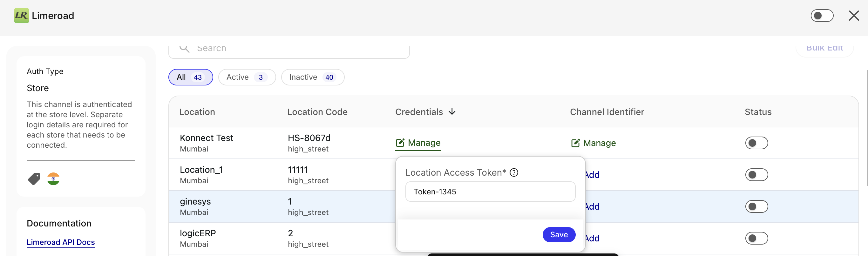Viewport: 868px width, 256px height.
Task: Click Manage under Credentials for Konnect Test
Action: (418, 143)
